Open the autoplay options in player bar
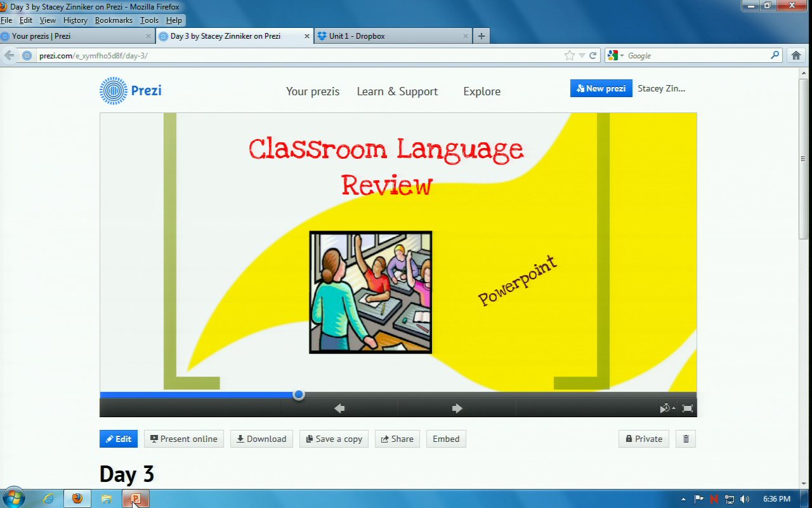812x508 pixels. (666, 408)
